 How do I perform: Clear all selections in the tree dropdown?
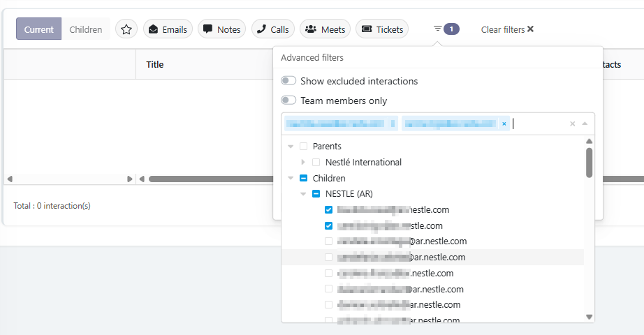pos(572,124)
